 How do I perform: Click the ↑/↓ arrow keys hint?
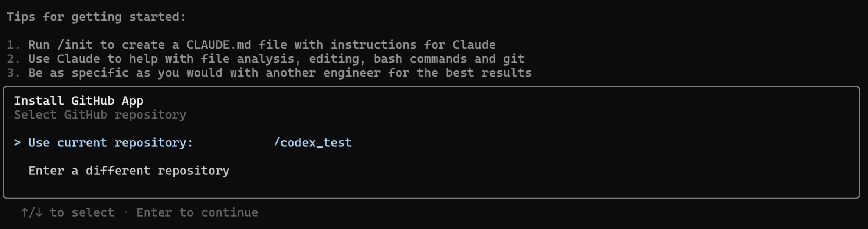[x=32, y=212]
